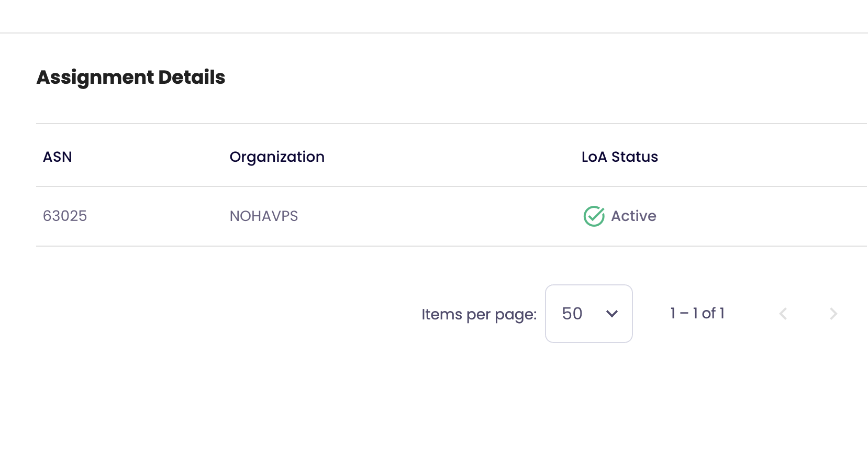Click the Items per page label
Screen dimensions: 868x465
tap(479, 314)
